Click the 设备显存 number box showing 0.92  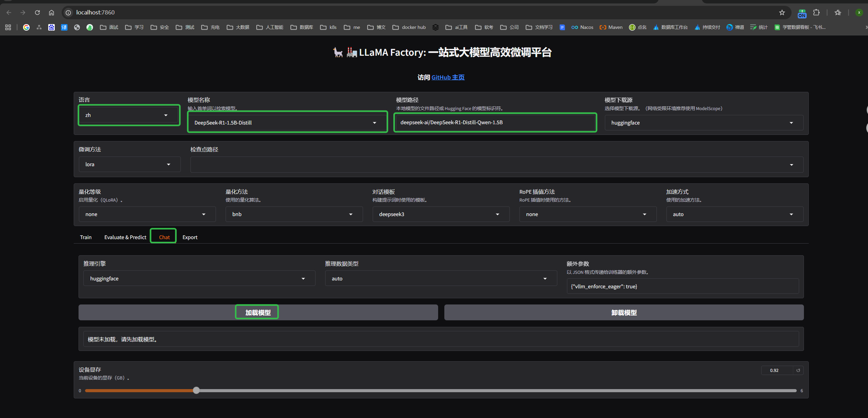coord(777,370)
